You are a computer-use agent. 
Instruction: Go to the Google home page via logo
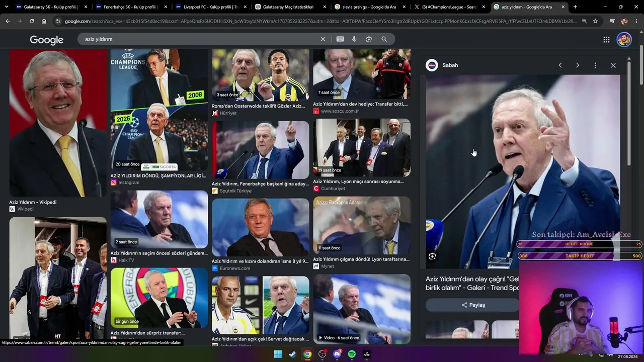click(x=46, y=40)
